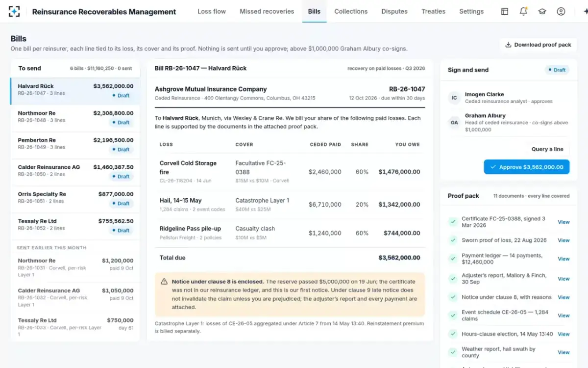Viewport: 588px width, 368px height.
Task: Click check icon beside Sworn proof of loss
Action: coord(453,240)
